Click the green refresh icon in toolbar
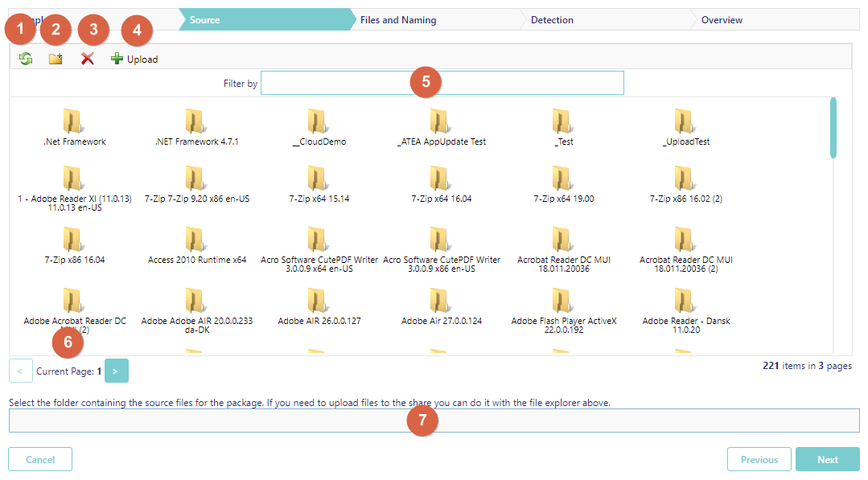 [26, 59]
